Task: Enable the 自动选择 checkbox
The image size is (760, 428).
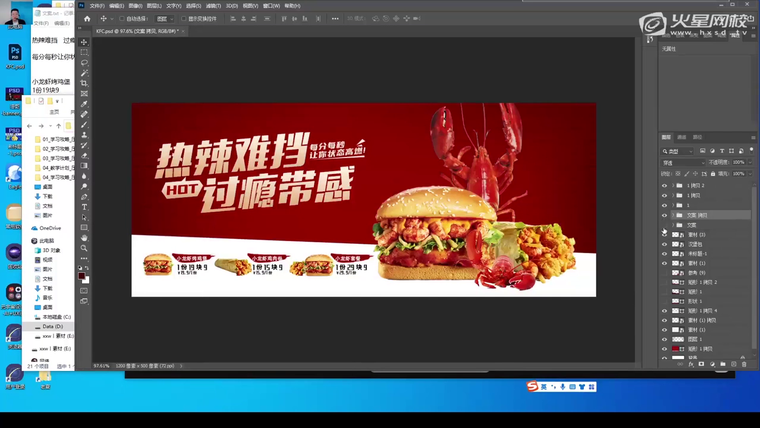Action: point(122,18)
